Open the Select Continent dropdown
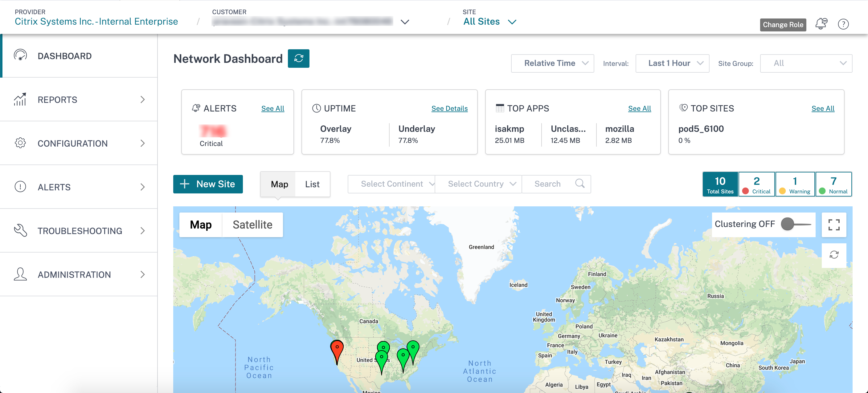Viewport: 868px width, 393px height. pos(391,184)
